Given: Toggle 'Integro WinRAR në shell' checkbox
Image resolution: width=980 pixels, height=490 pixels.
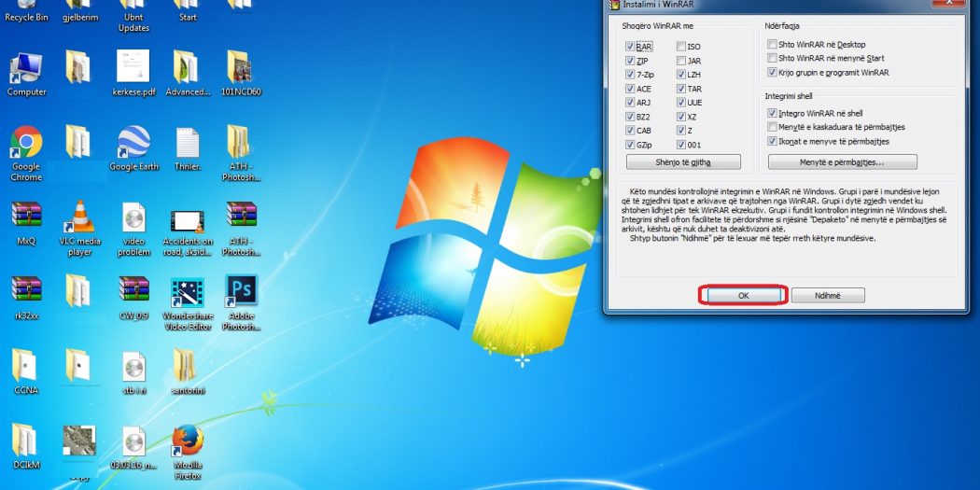Looking at the screenshot, I should coord(773,113).
